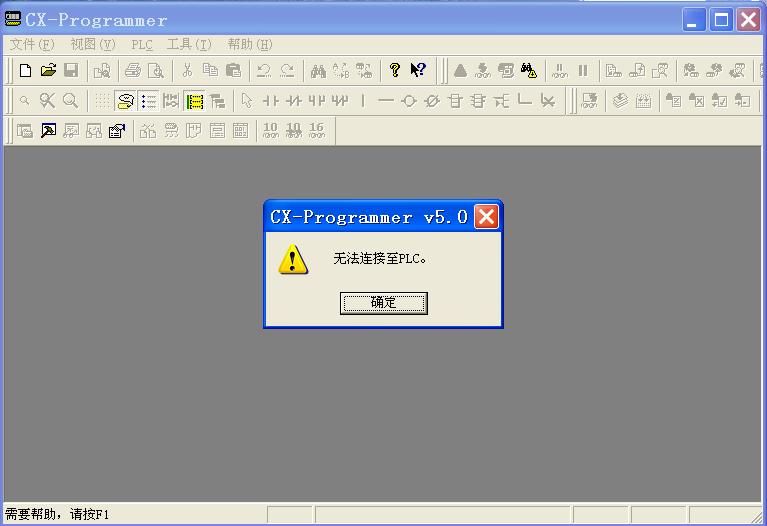Viewport: 767px width, 526px height.
Task: Click the New document icon
Action: pos(25,70)
